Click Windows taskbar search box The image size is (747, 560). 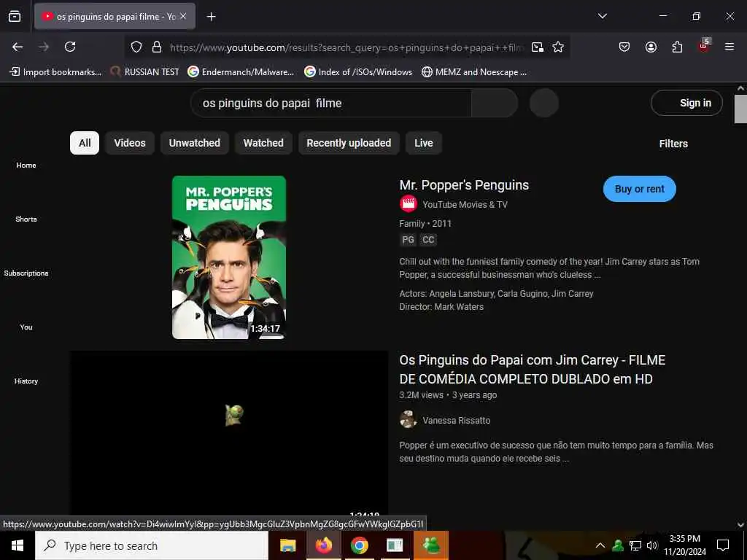tap(152, 545)
